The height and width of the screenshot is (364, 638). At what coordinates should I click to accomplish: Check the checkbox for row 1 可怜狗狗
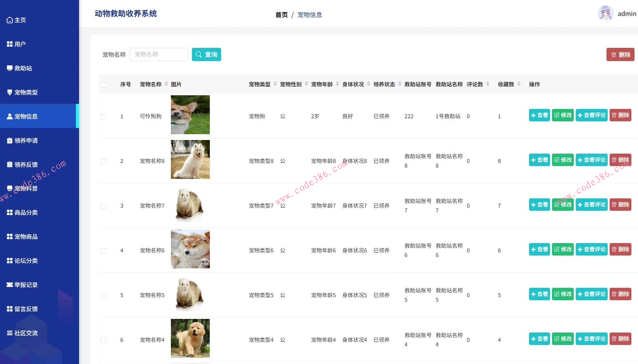tap(104, 116)
